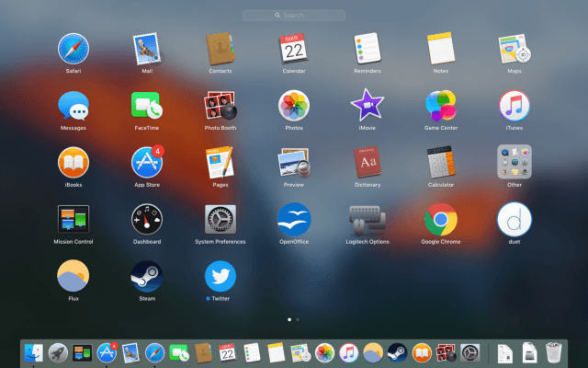Launch Google Chrome
The height and width of the screenshot is (368, 588).
click(441, 219)
